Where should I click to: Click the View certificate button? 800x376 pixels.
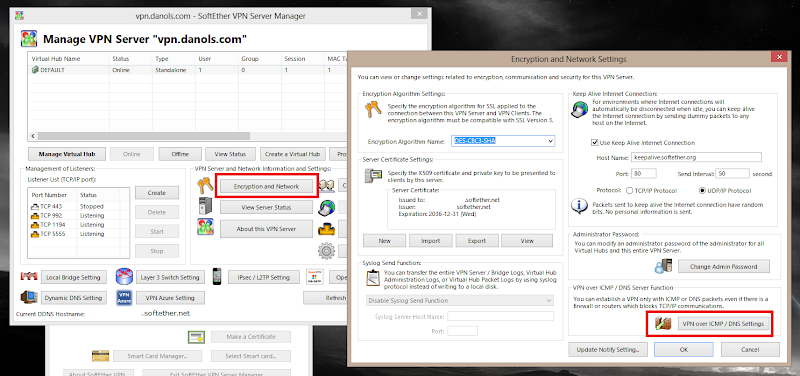pos(527,241)
